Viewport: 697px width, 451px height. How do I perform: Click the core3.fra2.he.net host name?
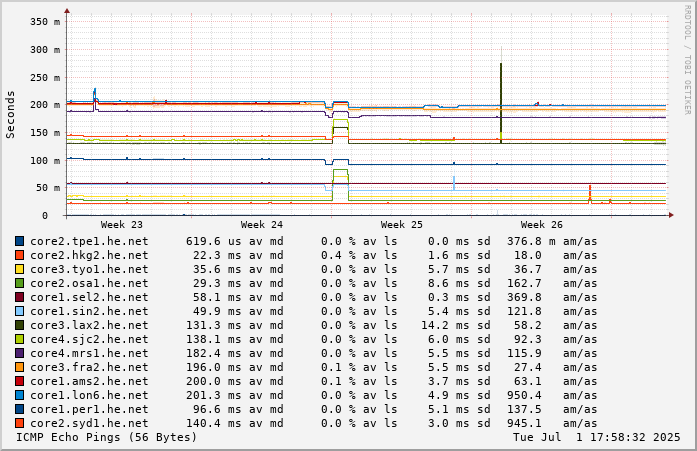(x=89, y=367)
